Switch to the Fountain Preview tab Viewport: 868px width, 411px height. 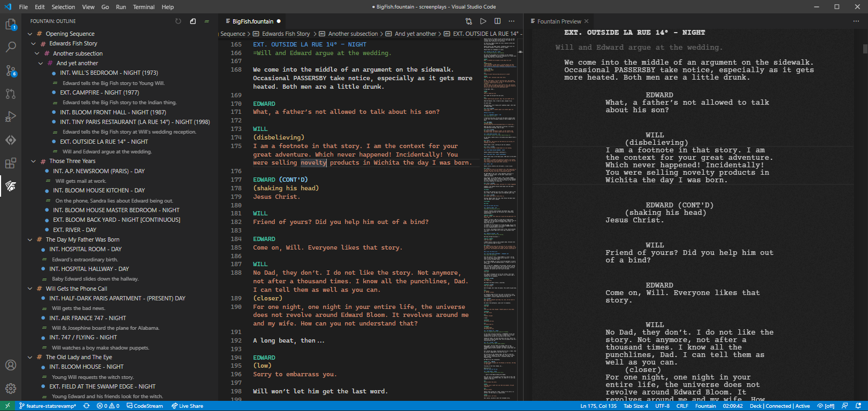pyautogui.click(x=559, y=21)
